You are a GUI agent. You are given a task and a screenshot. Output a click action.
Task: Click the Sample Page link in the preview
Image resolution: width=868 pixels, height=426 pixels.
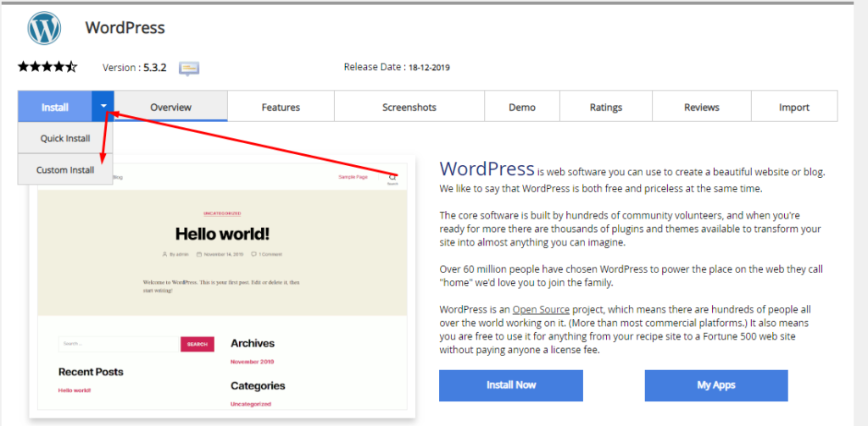353,177
